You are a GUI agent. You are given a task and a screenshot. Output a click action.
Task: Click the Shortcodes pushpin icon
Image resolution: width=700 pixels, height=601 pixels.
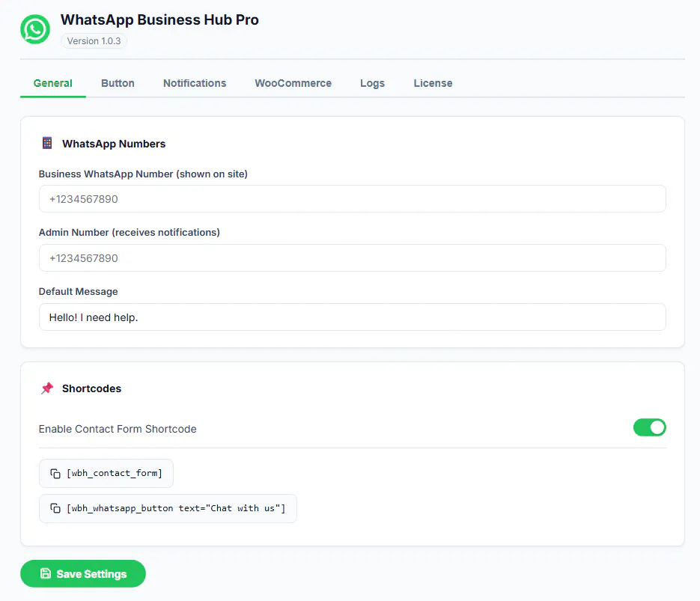coord(47,388)
